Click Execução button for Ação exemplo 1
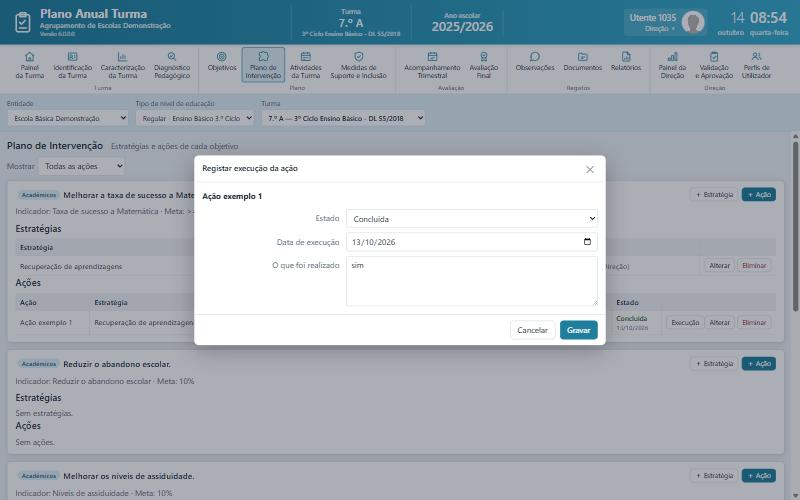 685,322
